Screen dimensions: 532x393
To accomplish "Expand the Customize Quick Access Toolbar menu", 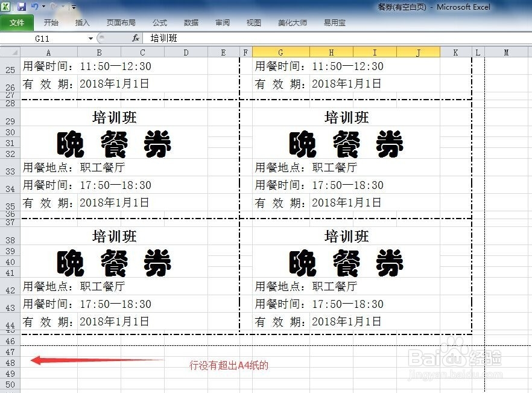I will (72, 7).
